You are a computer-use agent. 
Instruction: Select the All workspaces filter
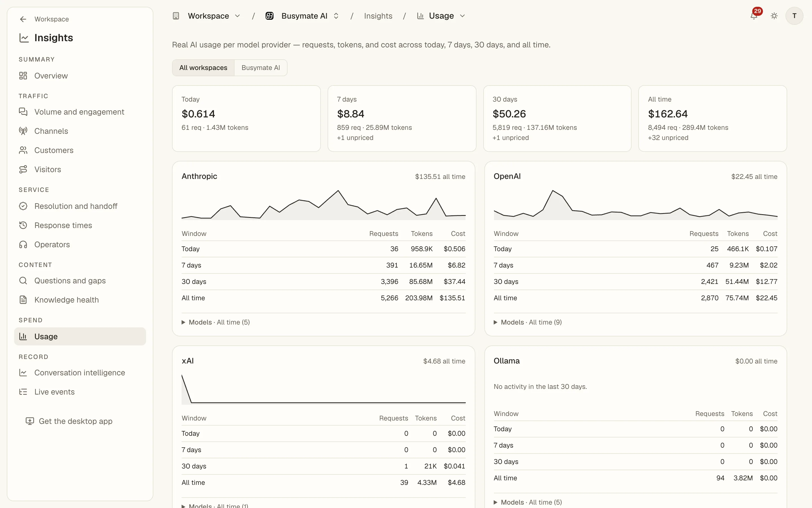coord(203,67)
